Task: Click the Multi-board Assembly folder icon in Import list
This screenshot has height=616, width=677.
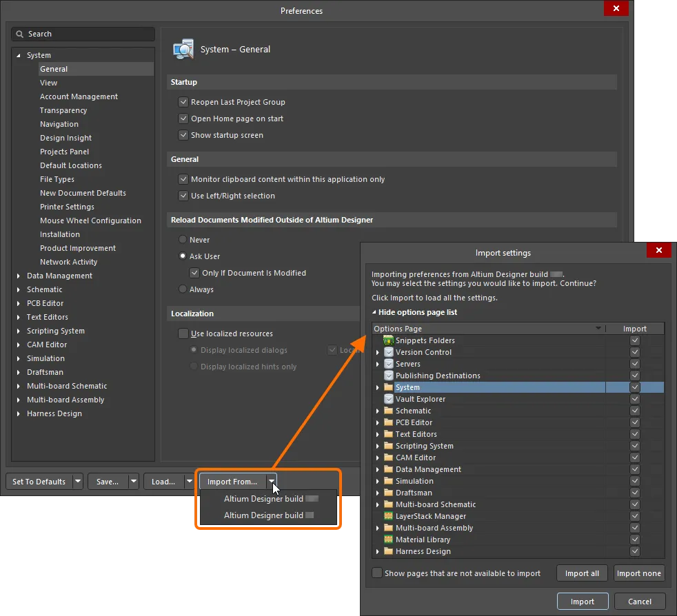Action: [x=388, y=527]
